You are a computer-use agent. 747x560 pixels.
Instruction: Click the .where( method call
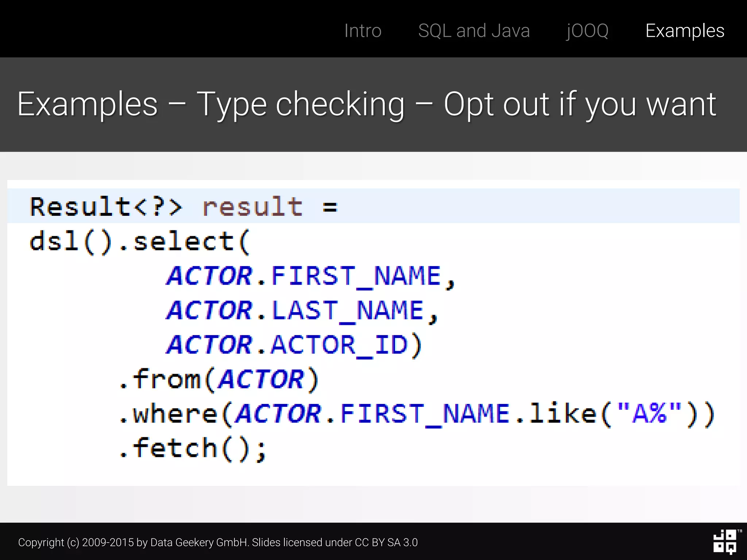[x=175, y=414]
